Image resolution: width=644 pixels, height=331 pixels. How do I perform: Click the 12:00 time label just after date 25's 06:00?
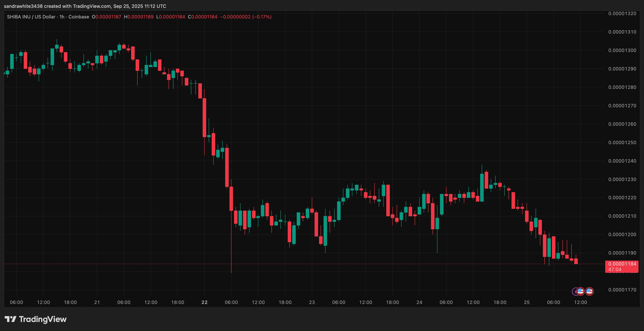click(x=581, y=302)
